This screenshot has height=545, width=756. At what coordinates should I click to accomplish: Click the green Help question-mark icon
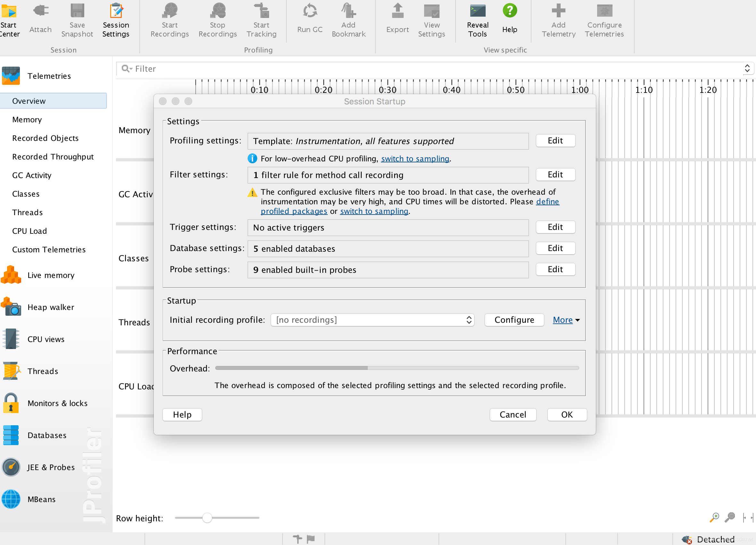point(510,11)
